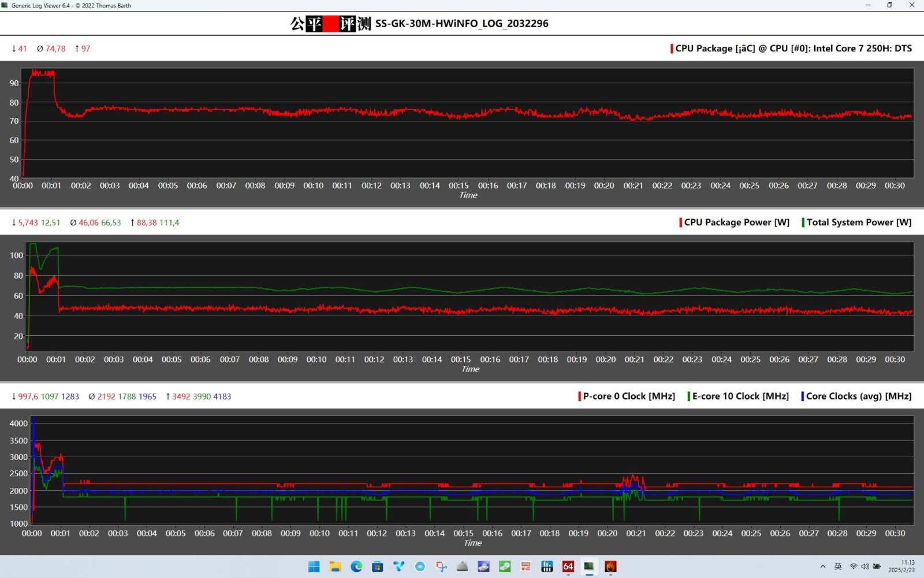Click the log title SS-GK-30M-HWiNFO_LOG_2032296

(462, 24)
